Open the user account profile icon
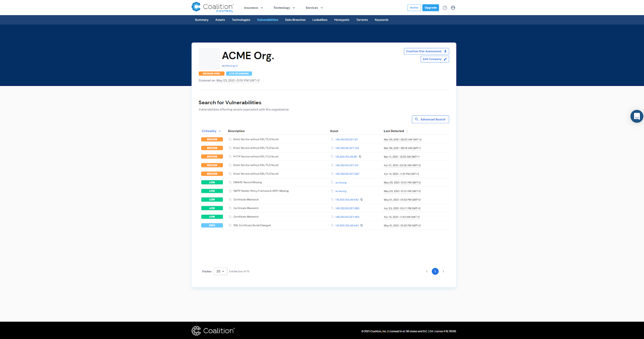 [453, 8]
